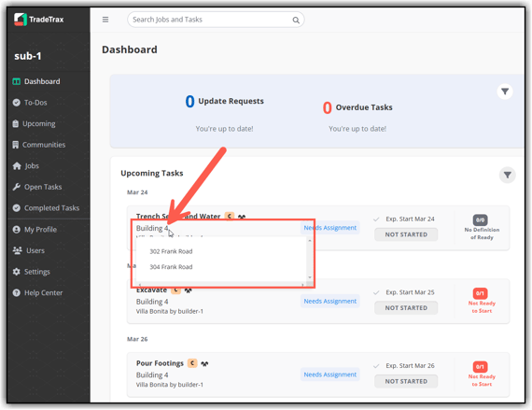This screenshot has height=410, width=532.
Task: Select 304 Frank Road in the popup
Action: pos(171,267)
